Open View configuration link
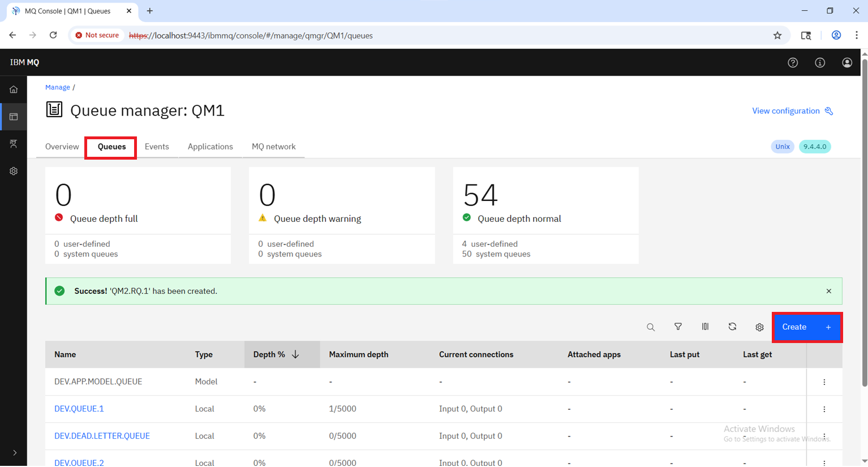Screen dimensions: 868x467 point(792,111)
